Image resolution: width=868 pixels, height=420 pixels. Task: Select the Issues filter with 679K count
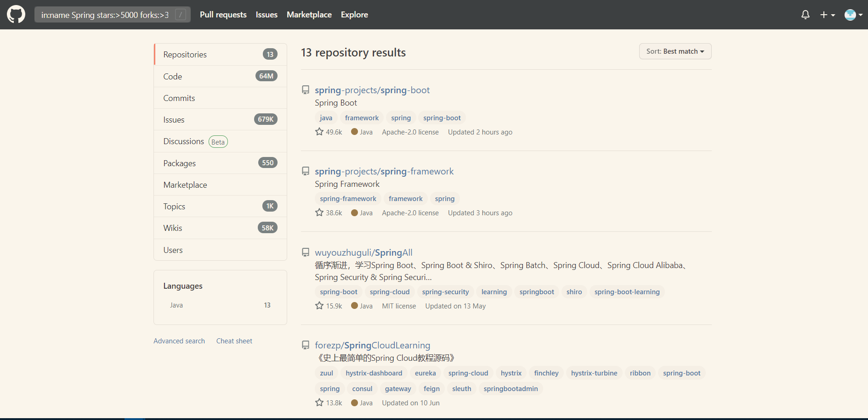click(x=221, y=119)
